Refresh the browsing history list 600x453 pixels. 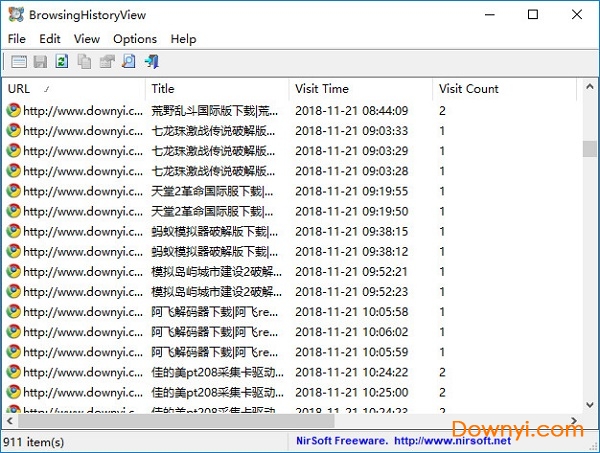(x=62, y=62)
